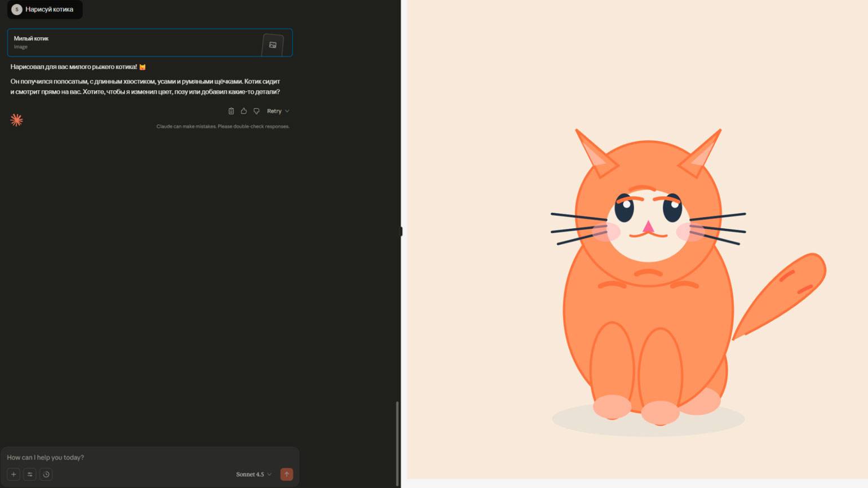868x488 pixels.
Task: Open the Sonnet 4.5 model selector
Action: click(253, 474)
